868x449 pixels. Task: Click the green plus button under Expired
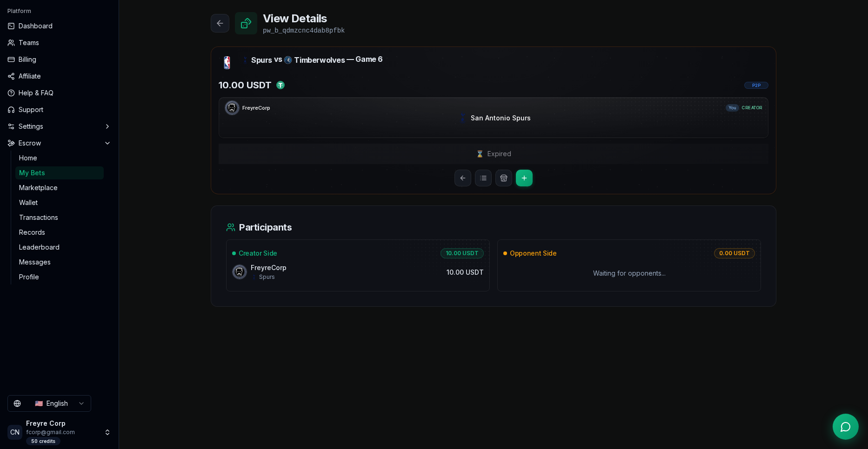pos(524,178)
